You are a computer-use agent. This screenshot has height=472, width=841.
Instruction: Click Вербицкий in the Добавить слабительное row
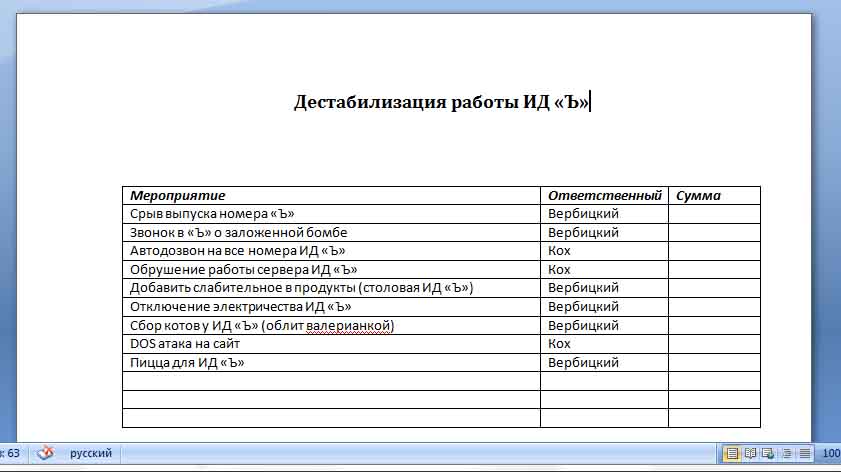[583, 287]
